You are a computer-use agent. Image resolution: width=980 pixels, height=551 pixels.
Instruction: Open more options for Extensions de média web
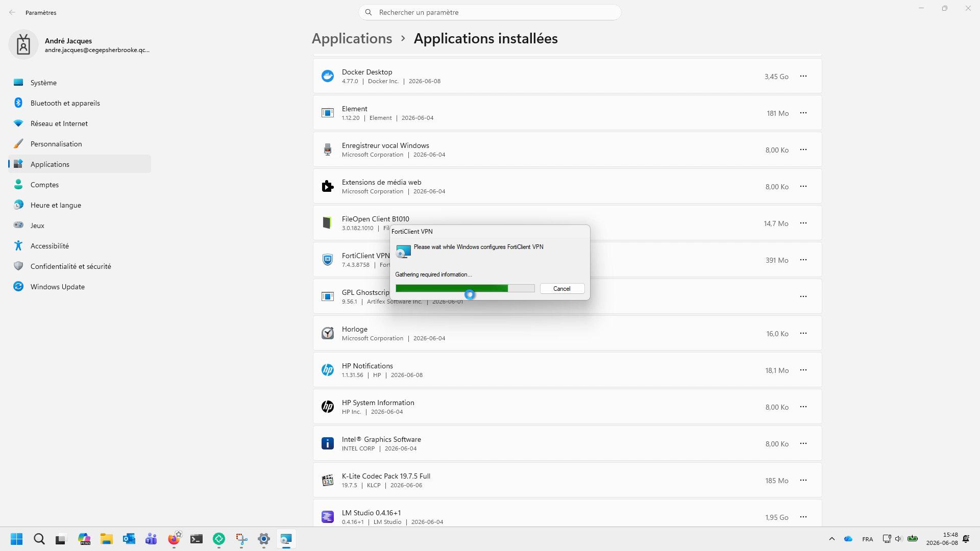tap(803, 186)
